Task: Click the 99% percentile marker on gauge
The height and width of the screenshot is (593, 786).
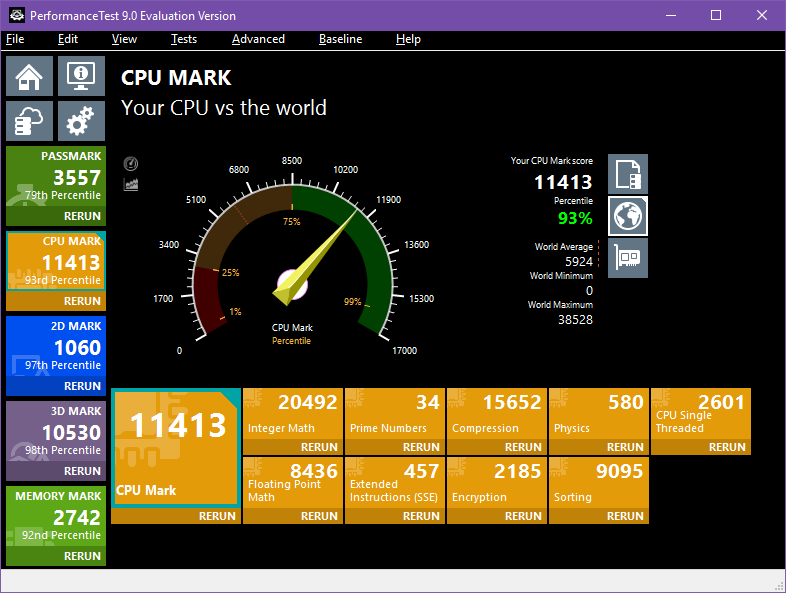Action: pyautogui.click(x=352, y=301)
